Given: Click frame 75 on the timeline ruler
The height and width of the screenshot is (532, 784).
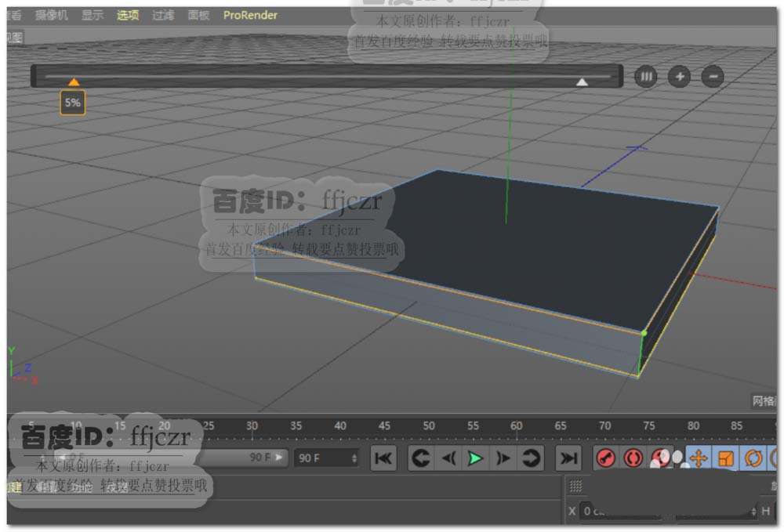Looking at the screenshot, I should coord(648,425).
